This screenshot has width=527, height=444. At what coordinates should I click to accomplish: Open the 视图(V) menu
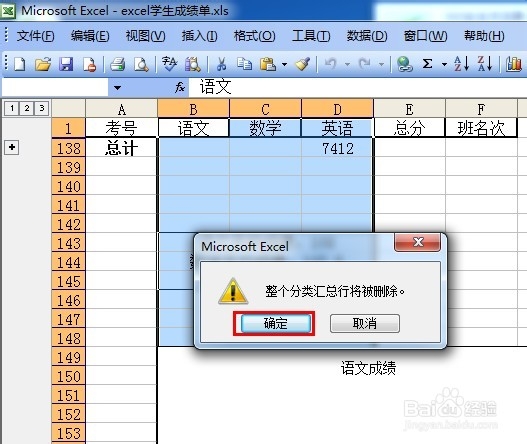tap(145, 36)
